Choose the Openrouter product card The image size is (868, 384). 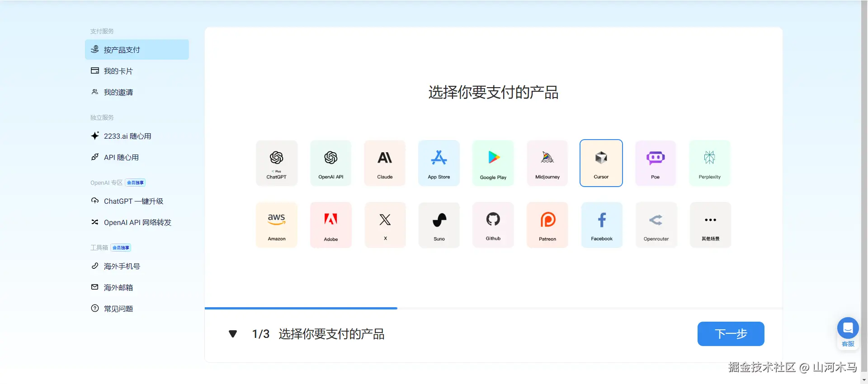click(656, 225)
